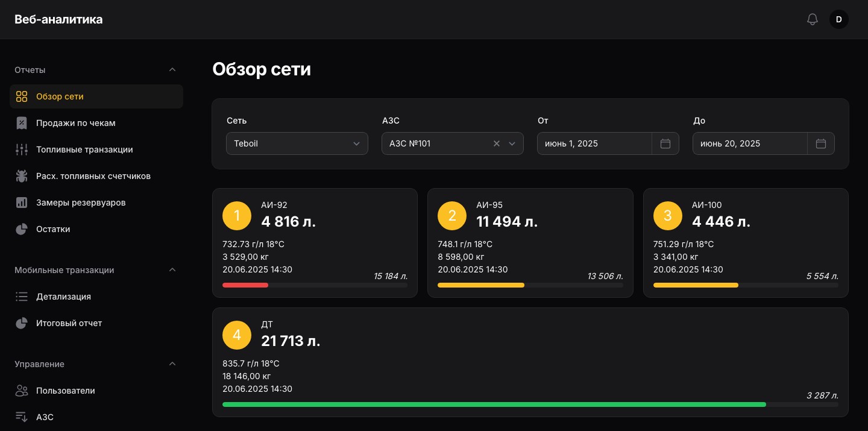Click the bug icon for Расх. топливных счетчиков
The width and height of the screenshot is (868, 431).
(x=22, y=176)
